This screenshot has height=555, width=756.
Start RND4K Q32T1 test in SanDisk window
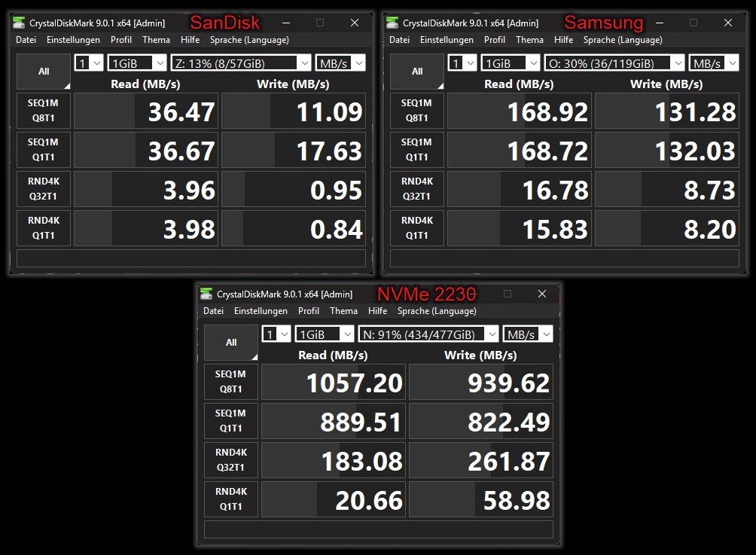tap(44, 188)
